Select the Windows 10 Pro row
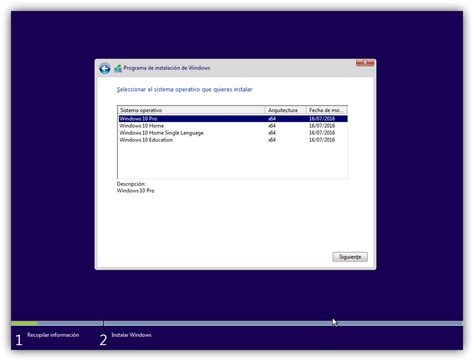 pos(233,119)
